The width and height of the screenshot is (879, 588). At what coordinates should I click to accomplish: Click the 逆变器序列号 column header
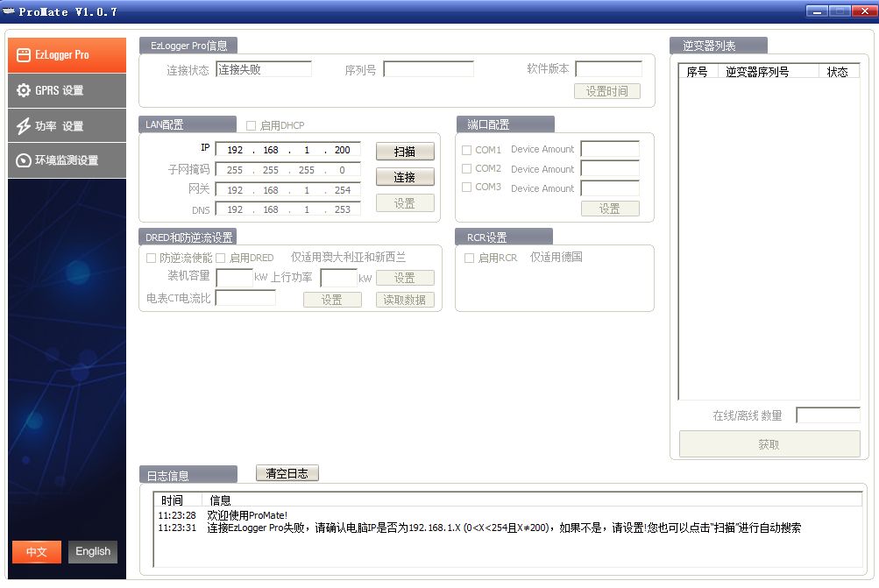click(x=757, y=72)
